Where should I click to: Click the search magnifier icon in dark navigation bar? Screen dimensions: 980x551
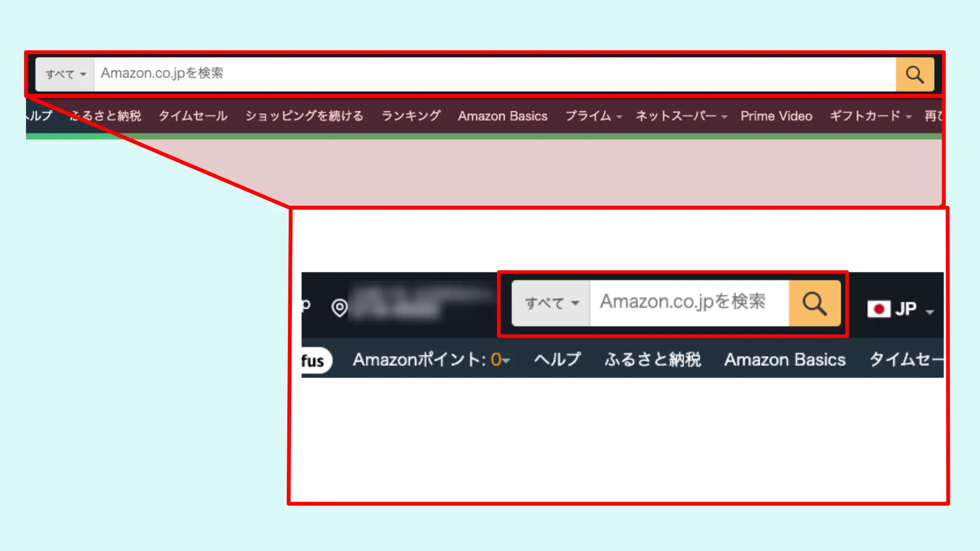(815, 303)
